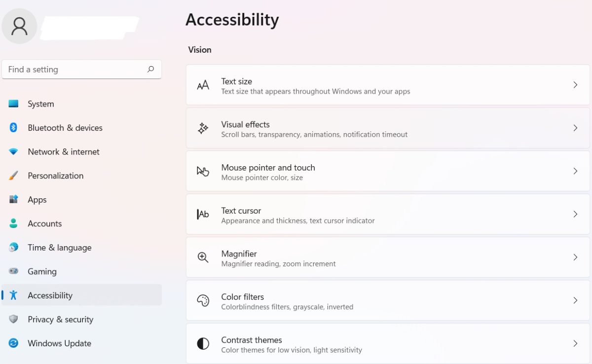Open Visual effects via its chevron

pos(575,128)
